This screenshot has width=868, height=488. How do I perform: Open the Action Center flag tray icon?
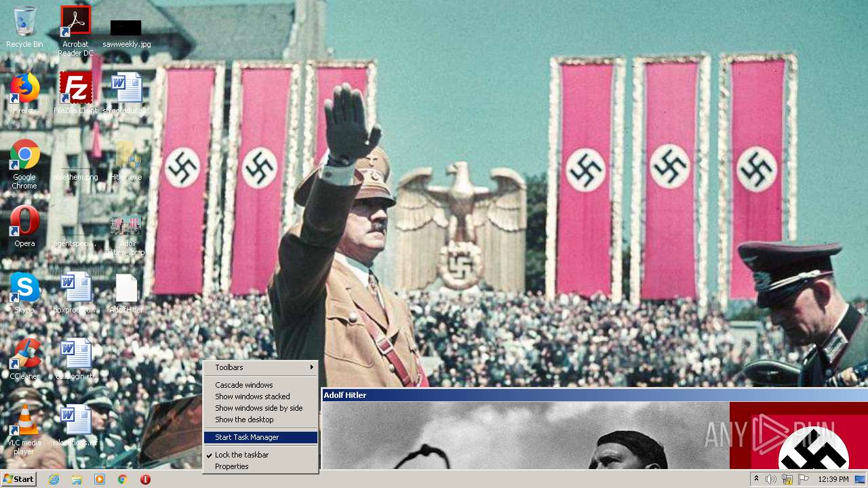804,479
